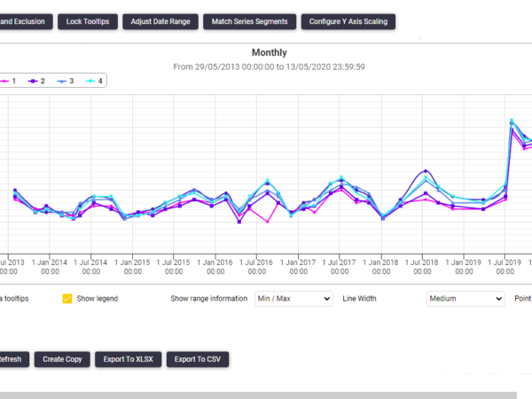Click the partially visible Exclusion button
532x399 pixels.
pyautogui.click(x=26, y=21)
